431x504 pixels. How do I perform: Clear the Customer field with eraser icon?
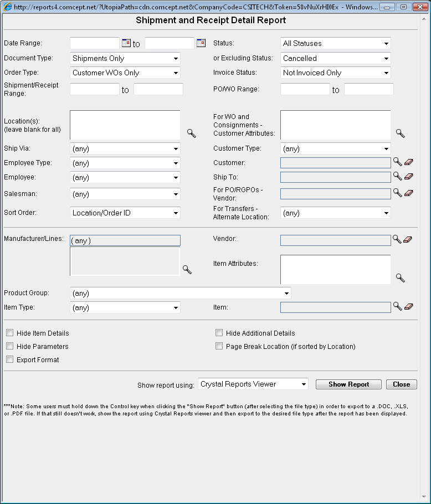point(408,162)
